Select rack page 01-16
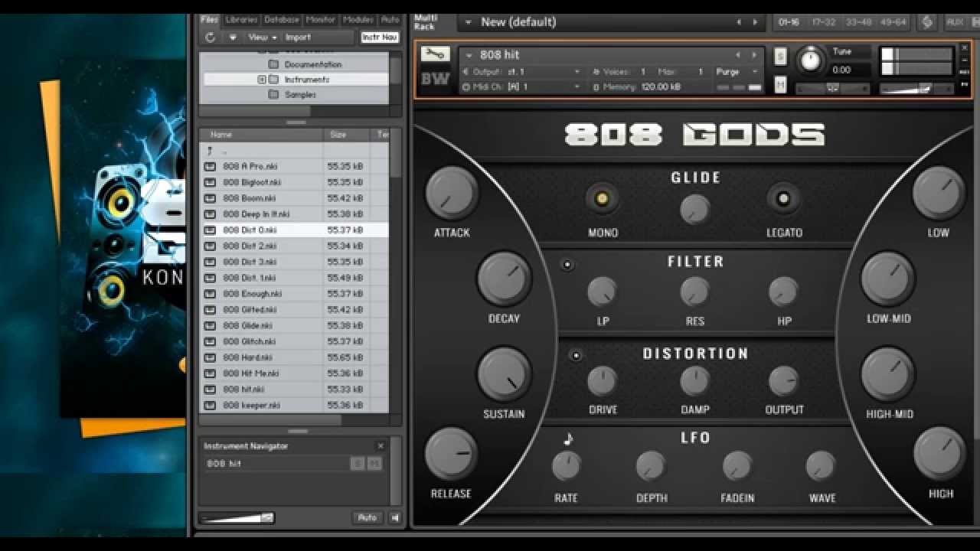Image resolution: width=980 pixels, height=551 pixels. pyautogui.click(x=789, y=22)
